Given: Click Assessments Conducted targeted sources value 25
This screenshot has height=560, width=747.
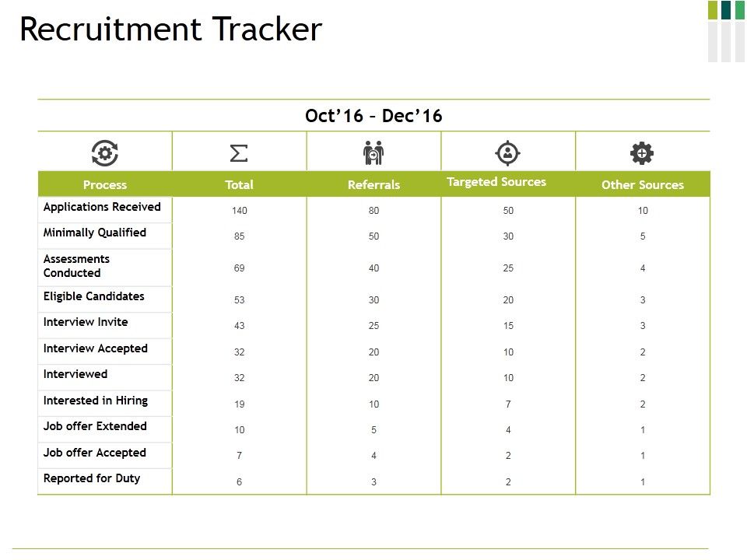Looking at the screenshot, I should click(508, 268).
